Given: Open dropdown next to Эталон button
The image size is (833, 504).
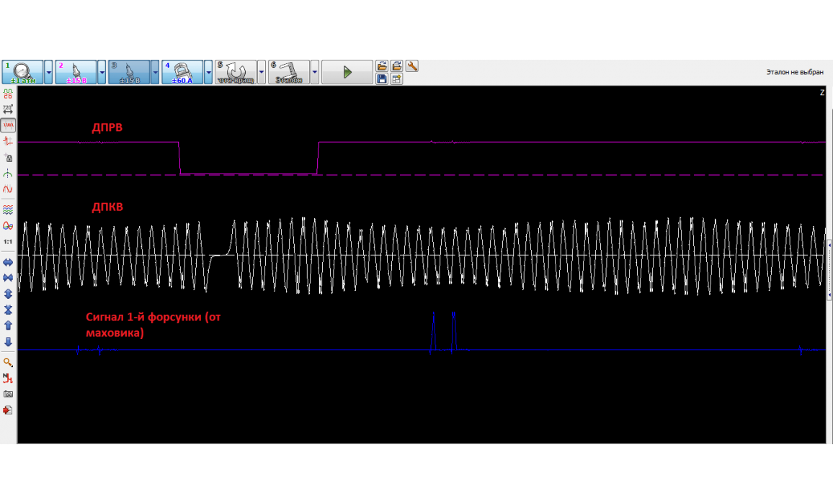Looking at the screenshot, I should (x=315, y=72).
